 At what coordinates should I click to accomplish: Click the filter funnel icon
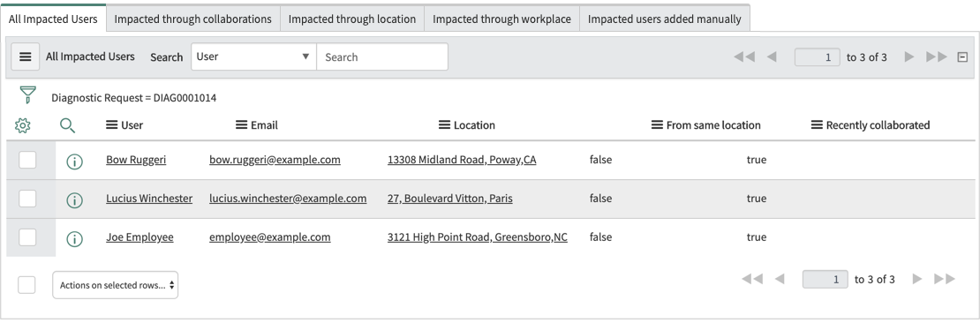pyautogui.click(x=27, y=95)
